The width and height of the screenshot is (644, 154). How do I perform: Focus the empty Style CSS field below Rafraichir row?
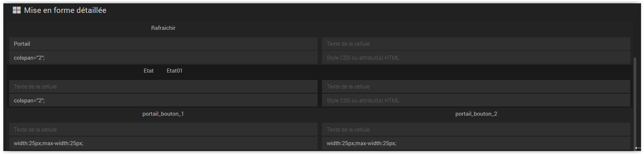click(x=476, y=58)
